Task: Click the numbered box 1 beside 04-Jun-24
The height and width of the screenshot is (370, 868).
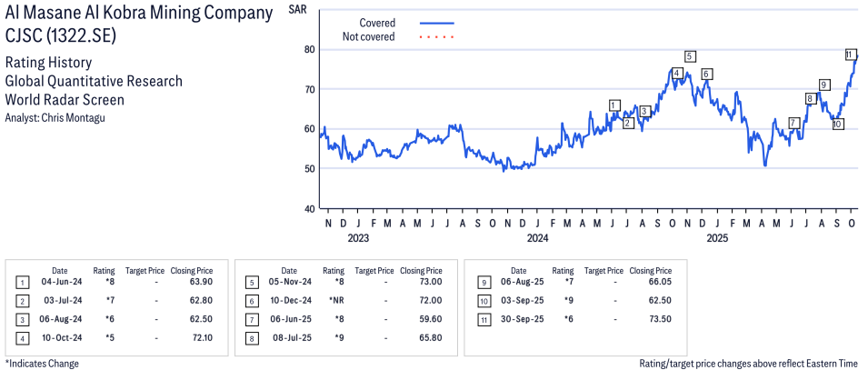Action: click(x=23, y=283)
